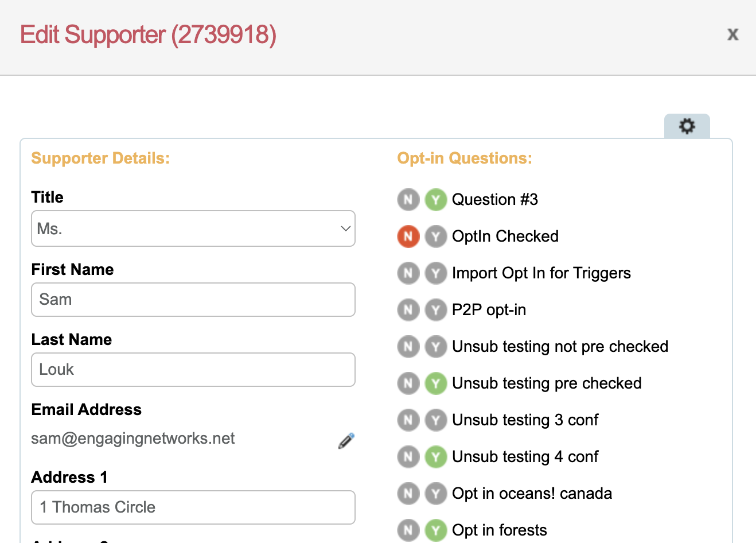This screenshot has width=756, height=543.
Task: Edit the email address with pencil icon
Action: tap(346, 441)
